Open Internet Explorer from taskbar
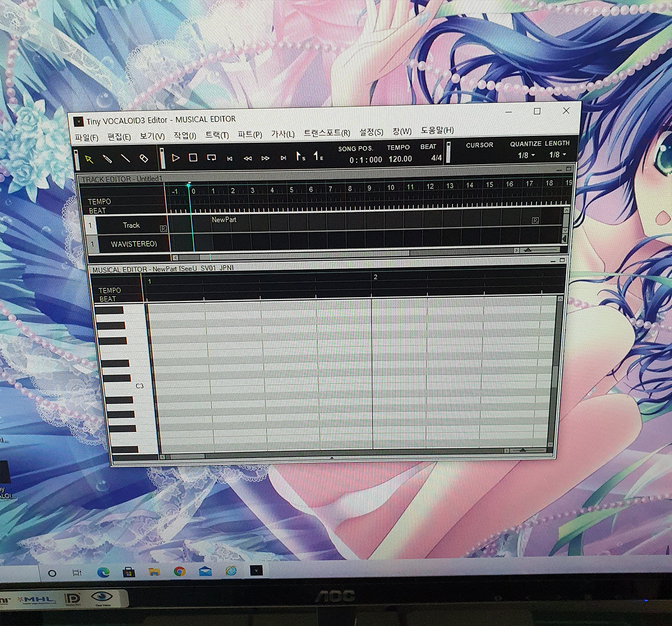This screenshot has width=672, height=626. [231, 571]
